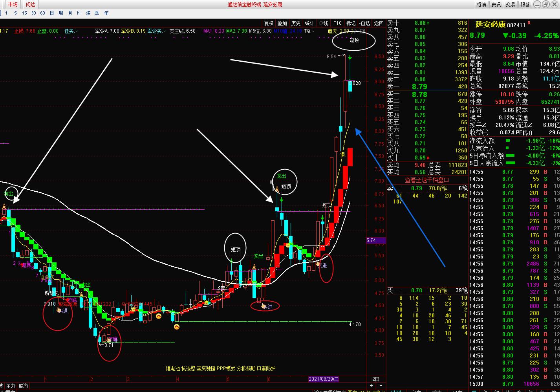Click the plus zoom-in chart button
Image resolution: width=560 pixels, height=392 pixels.
coord(371,386)
